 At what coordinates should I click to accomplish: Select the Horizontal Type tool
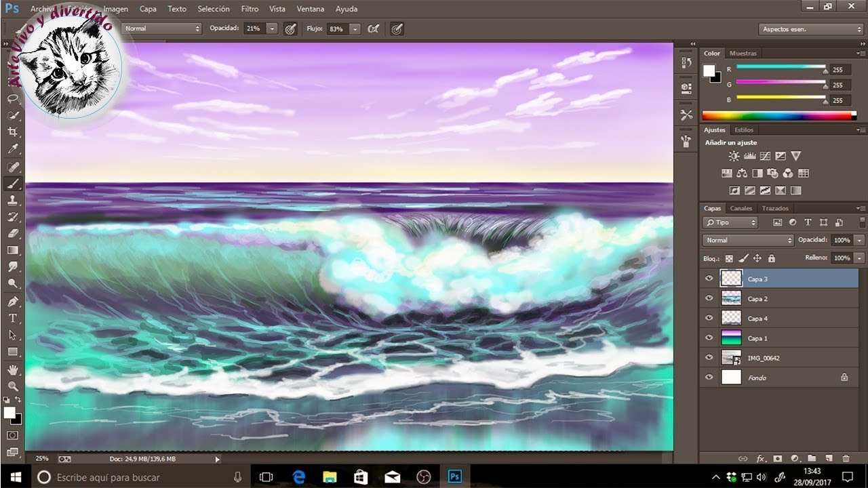coord(12,318)
